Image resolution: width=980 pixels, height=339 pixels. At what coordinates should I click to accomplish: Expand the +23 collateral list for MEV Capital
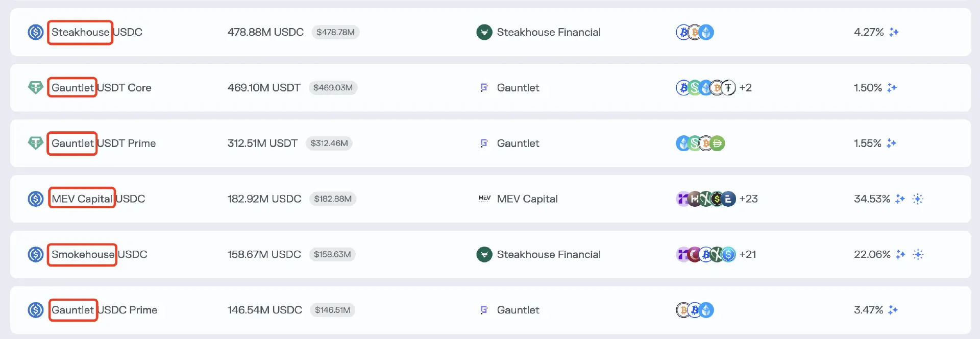pos(748,199)
